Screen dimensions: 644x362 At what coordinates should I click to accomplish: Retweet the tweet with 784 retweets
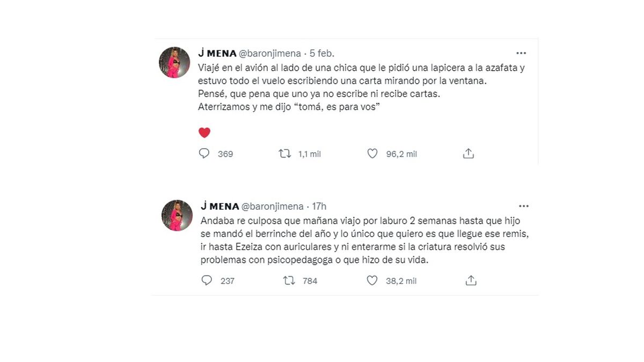[x=289, y=280]
